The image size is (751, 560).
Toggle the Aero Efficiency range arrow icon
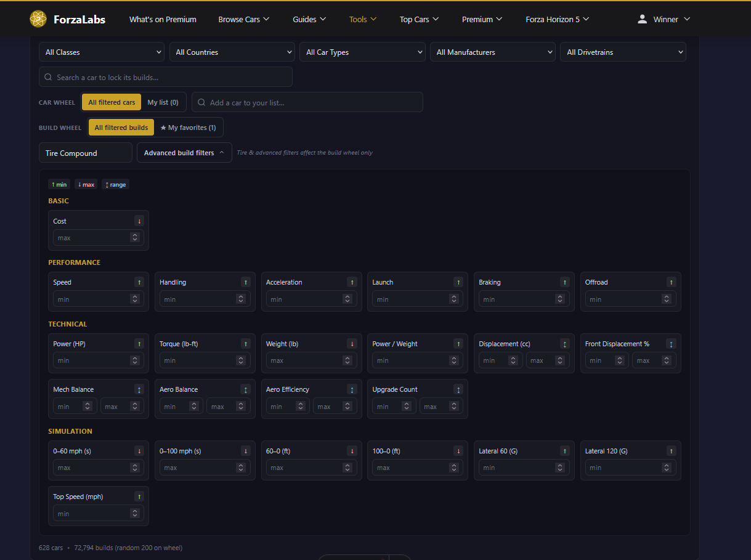click(x=352, y=389)
